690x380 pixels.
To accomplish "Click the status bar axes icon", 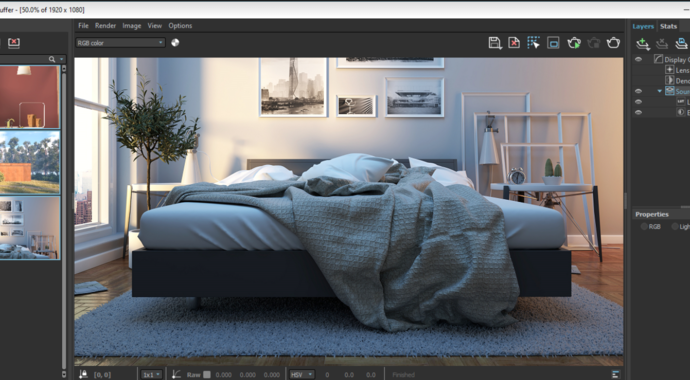I will [176, 374].
